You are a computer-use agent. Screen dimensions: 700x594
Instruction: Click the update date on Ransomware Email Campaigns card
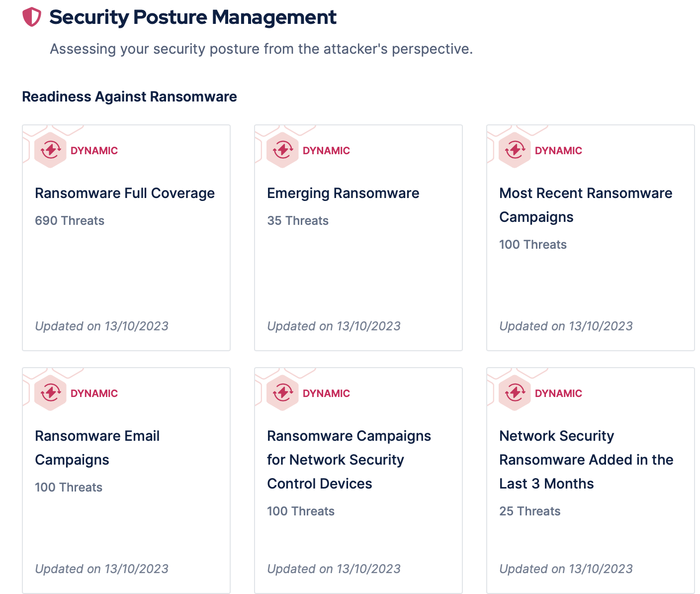[101, 569]
